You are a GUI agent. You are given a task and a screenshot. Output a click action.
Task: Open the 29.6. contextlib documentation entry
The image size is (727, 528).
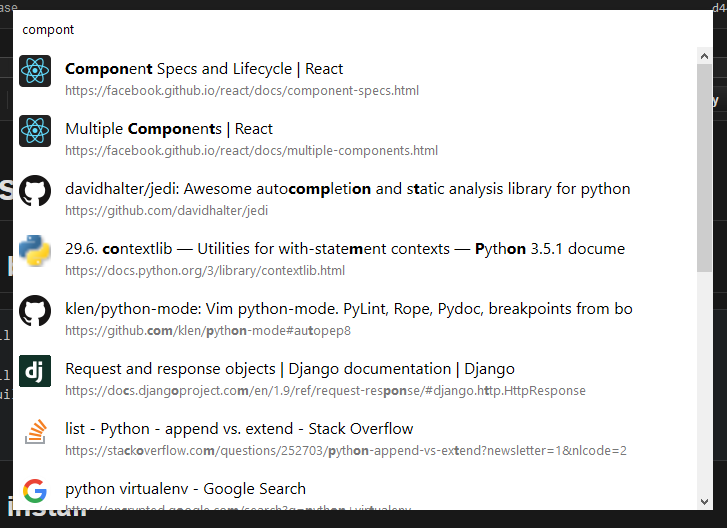pyautogui.click(x=344, y=249)
